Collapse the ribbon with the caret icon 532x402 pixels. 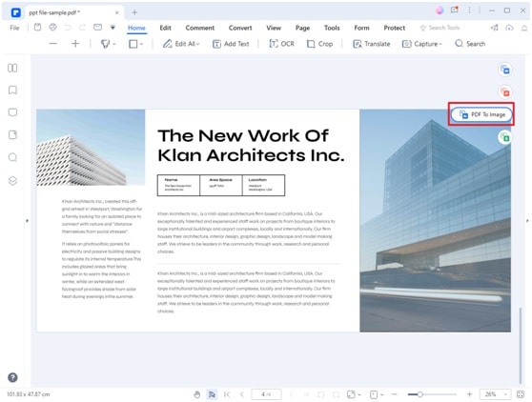(524, 29)
